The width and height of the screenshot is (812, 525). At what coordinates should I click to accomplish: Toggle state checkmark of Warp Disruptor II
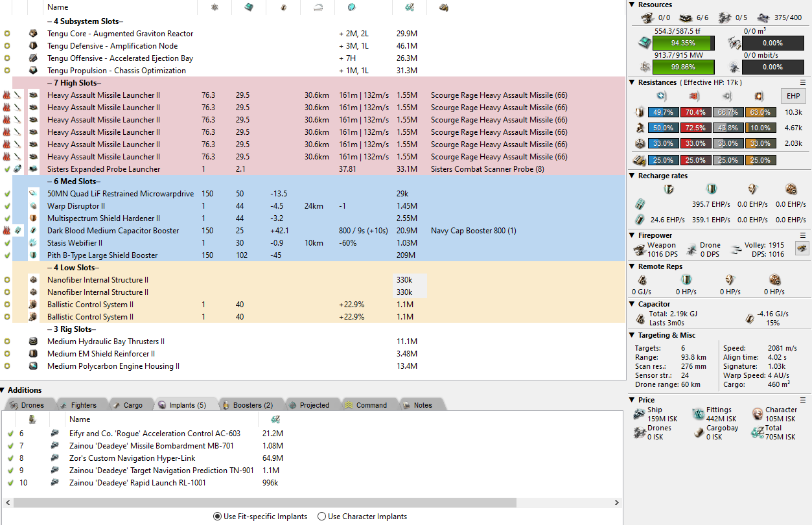[x=7, y=206]
